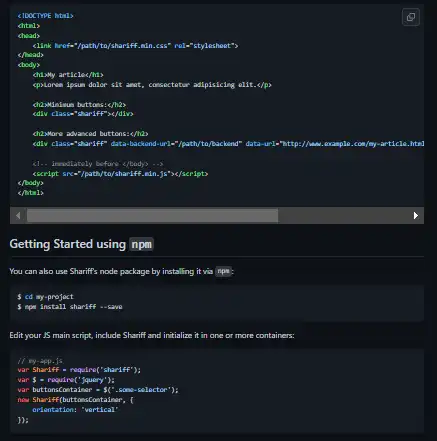Click the script src shariff.min.js line
This screenshot has width=437, height=441.
[x=120, y=174]
